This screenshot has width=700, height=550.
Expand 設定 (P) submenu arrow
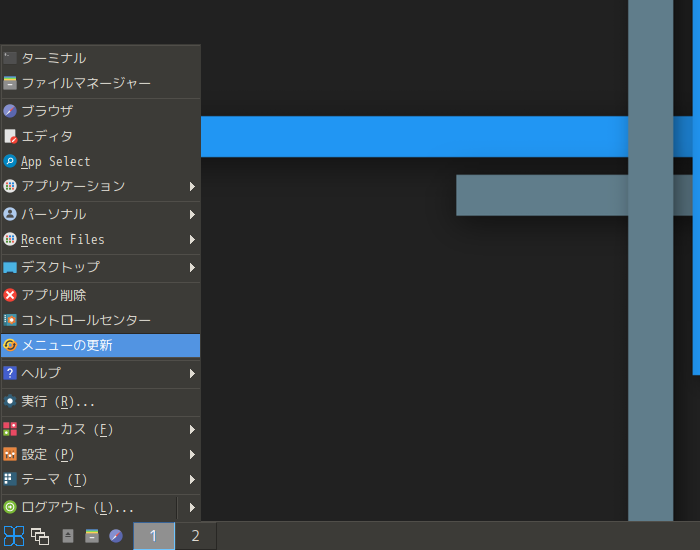192,454
